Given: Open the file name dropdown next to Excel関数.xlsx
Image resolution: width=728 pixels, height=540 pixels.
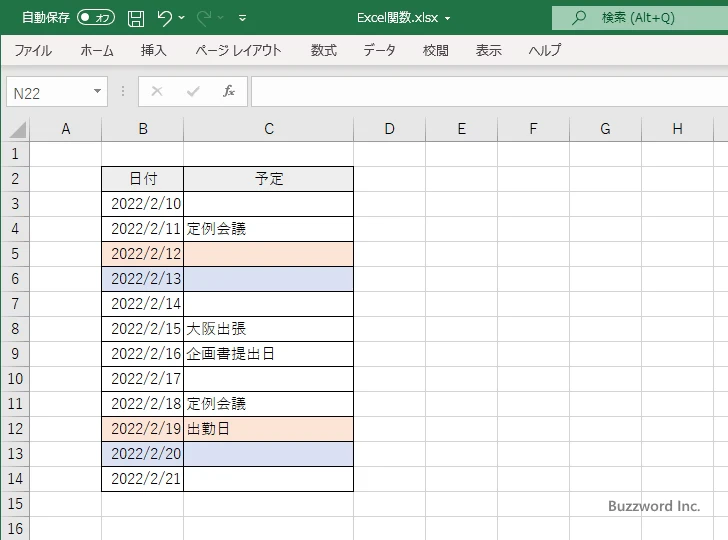Looking at the screenshot, I should 448,18.
